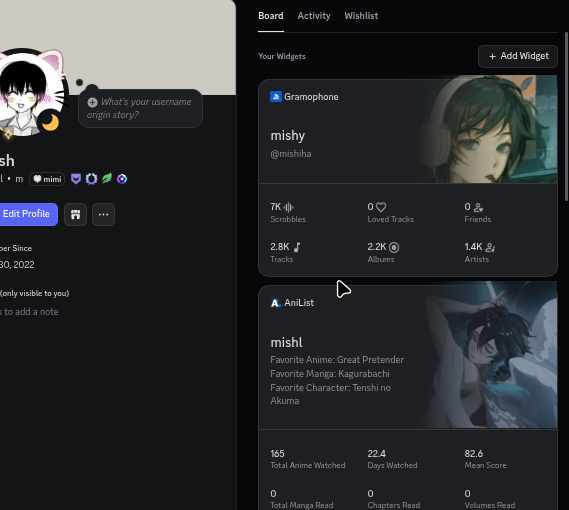
Task: Click the purple orb badge icon
Action: (122, 179)
